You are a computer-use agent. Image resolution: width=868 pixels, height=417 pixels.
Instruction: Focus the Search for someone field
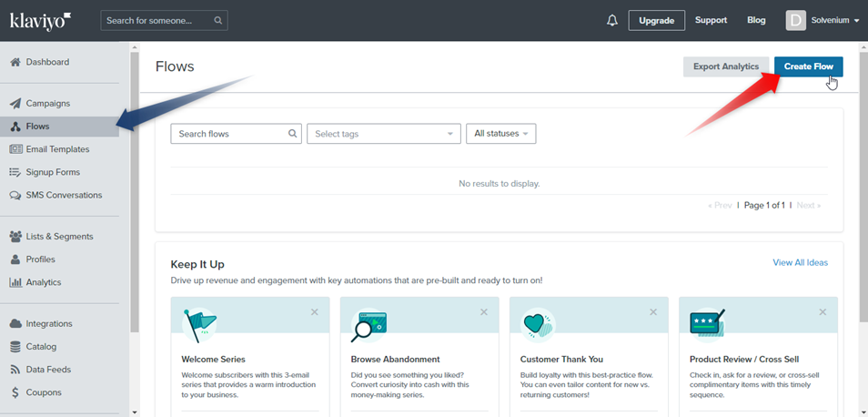coord(164,21)
